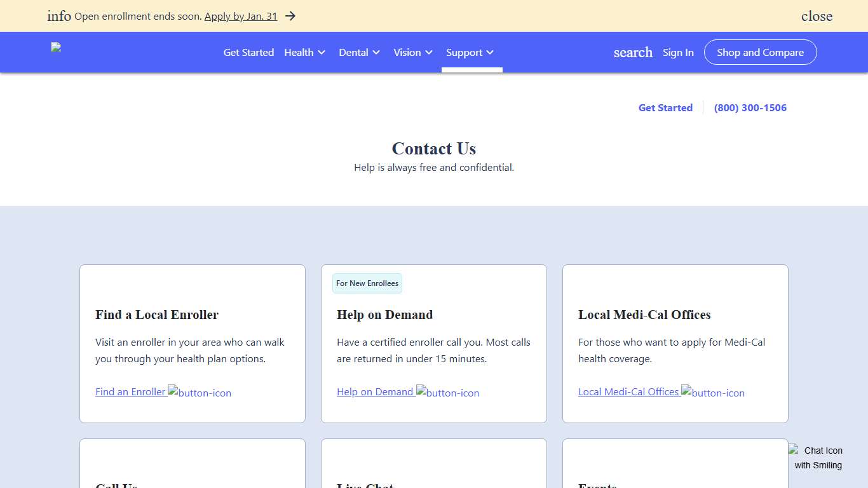Click Sign In in the header
The width and height of the screenshot is (868, 488).
click(678, 52)
